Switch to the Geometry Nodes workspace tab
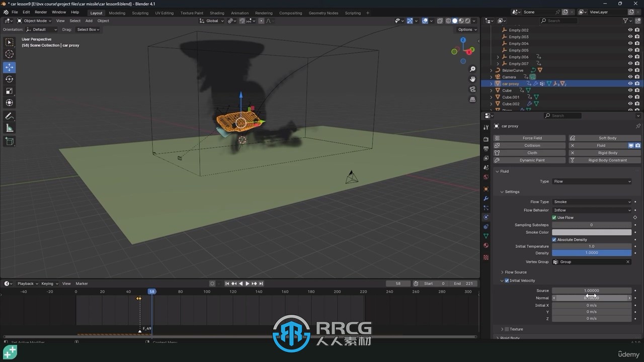Viewport: 644px width, 362px height. [x=324, y=13]
